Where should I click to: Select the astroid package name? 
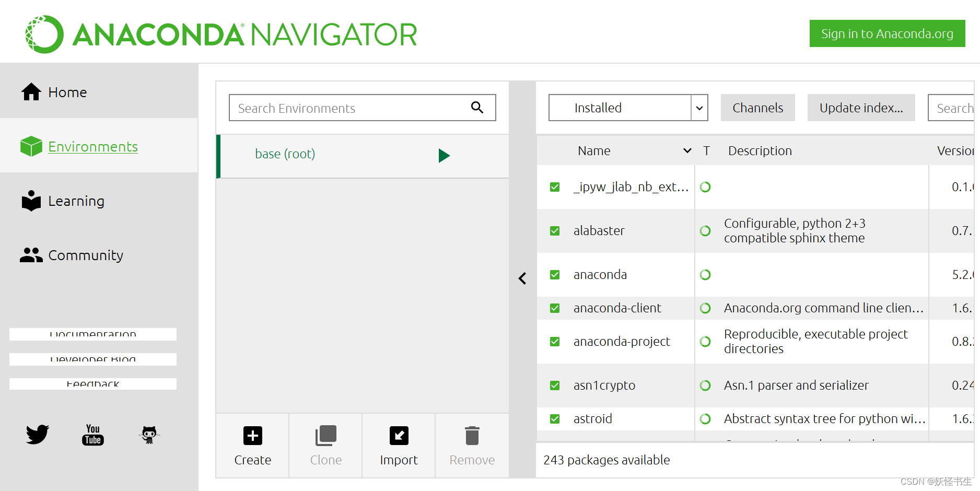pyautogui.click(x=592, y=419)
